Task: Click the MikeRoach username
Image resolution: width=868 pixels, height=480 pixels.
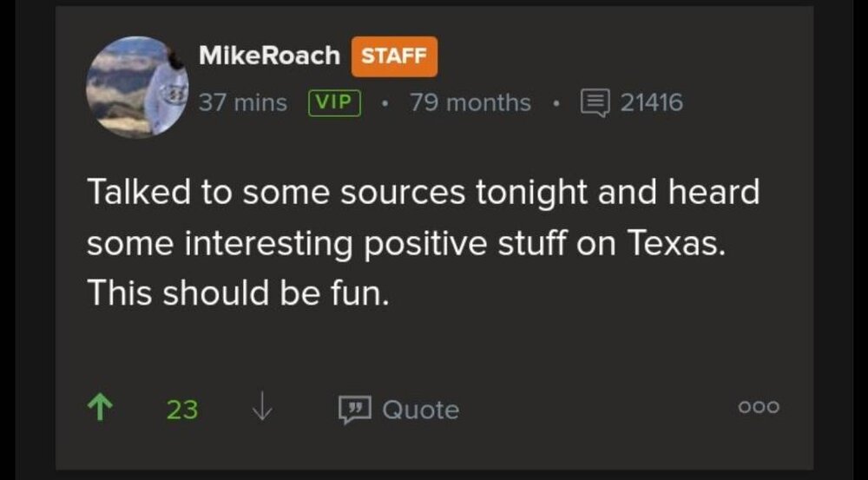Action: (269, 56)
